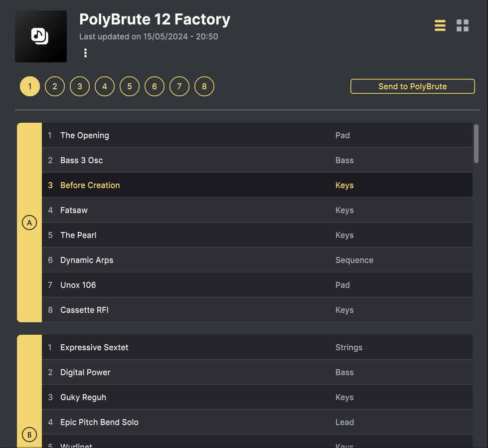Click the Last updated date text

[149, 36]
